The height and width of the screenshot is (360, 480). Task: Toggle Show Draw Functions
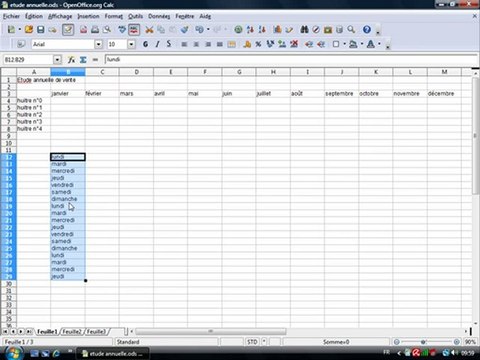click(x=289, y=30)
